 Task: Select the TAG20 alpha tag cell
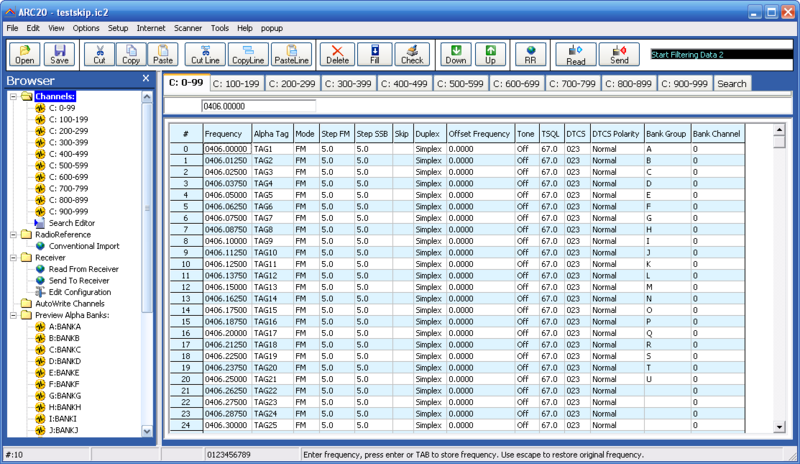pos(272,368)
